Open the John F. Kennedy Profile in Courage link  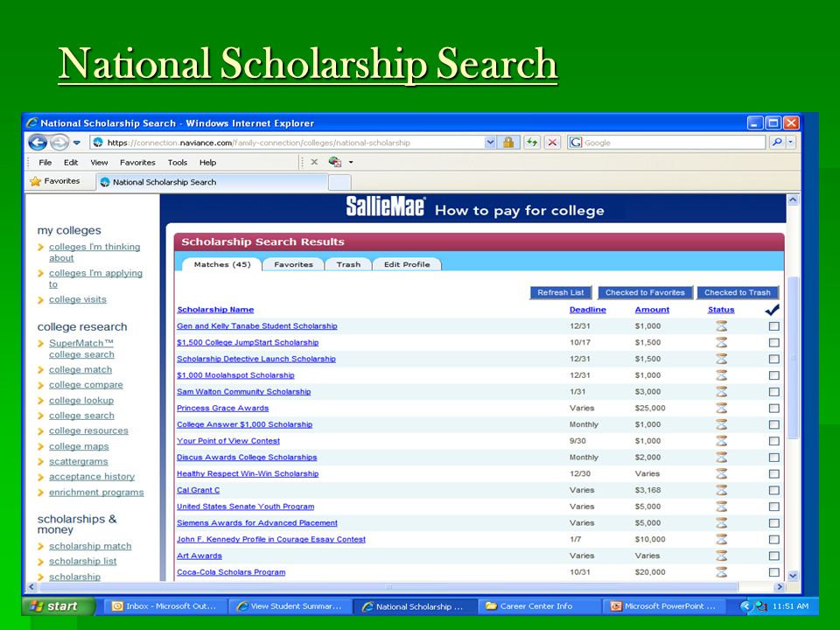pos(271,540)
